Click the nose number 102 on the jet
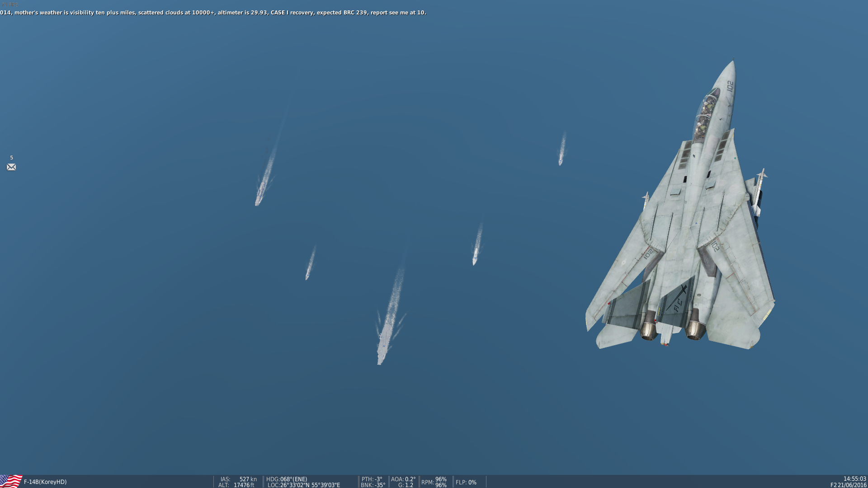This screenshot has height=488, width=868. [730, 86]
